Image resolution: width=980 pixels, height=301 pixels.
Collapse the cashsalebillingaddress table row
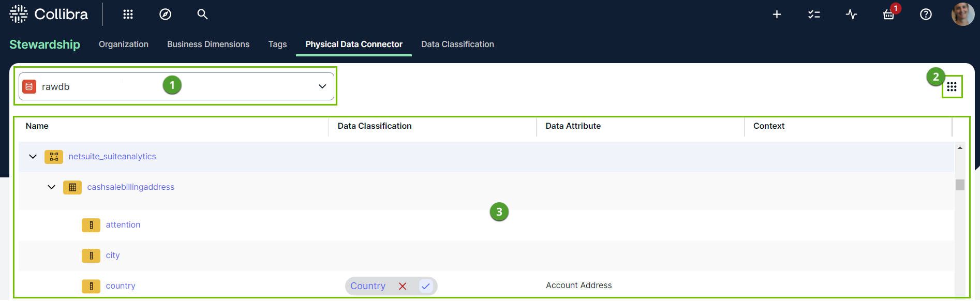coord(52,187)
